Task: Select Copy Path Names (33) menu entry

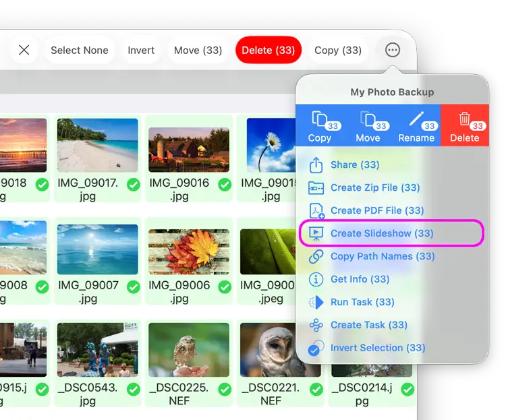Action: pos(382,256)
